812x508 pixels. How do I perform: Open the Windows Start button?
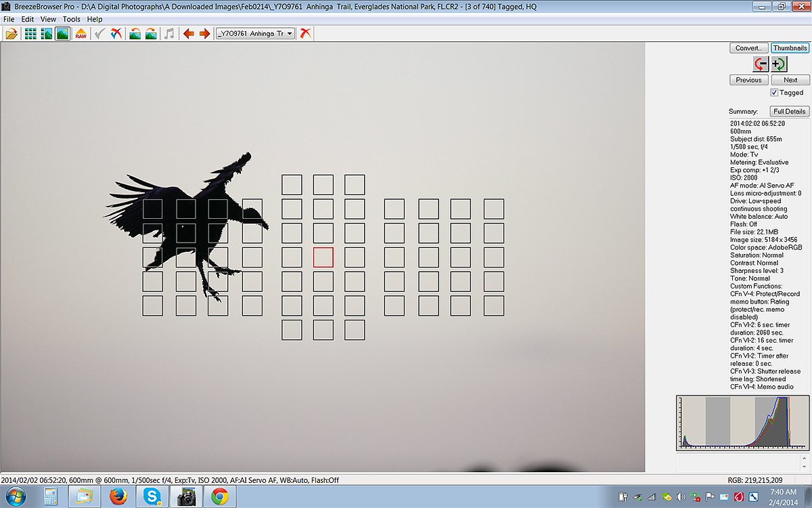(15, 496)
